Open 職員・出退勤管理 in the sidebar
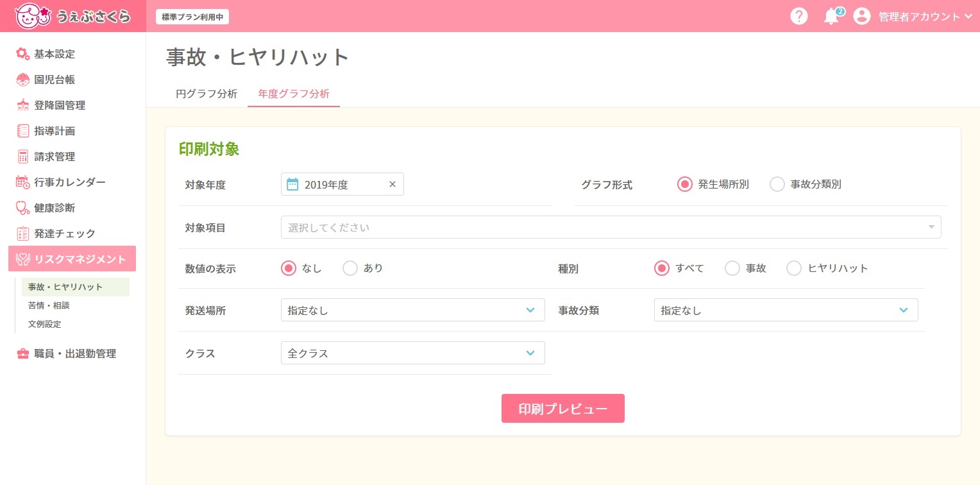The width and height of the screenshot is (980, 485). click(x=75, y=353)
